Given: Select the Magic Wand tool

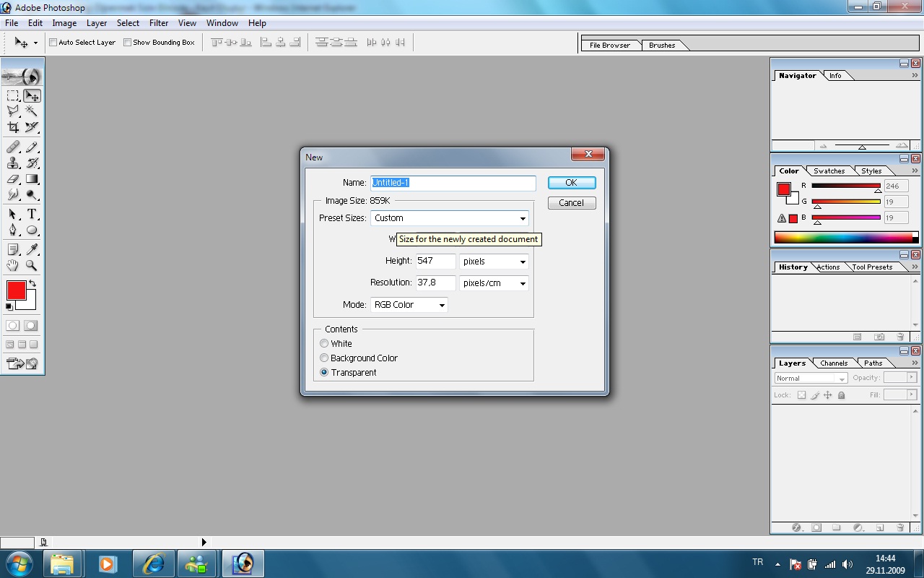Looking at the screenshot, I should coord(32,111).
